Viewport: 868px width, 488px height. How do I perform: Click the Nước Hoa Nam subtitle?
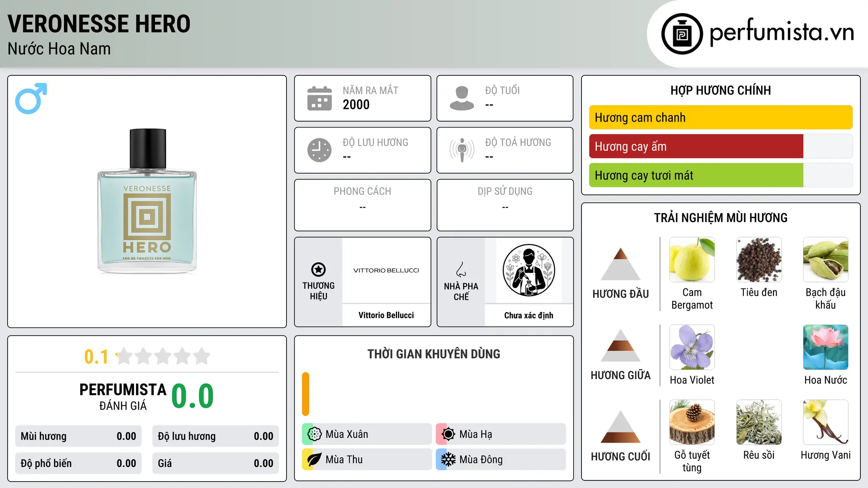click(x=59, y=49)
